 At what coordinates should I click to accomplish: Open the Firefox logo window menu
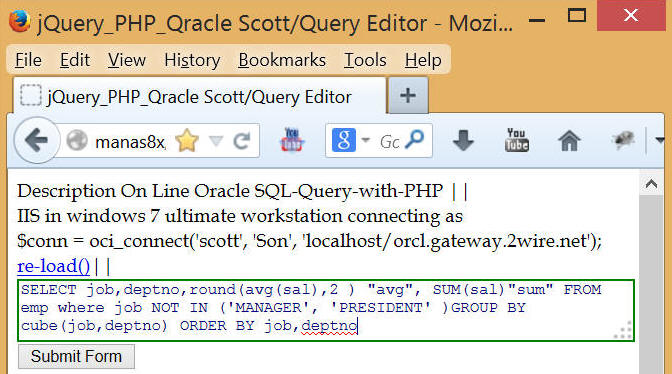(19, 21)
